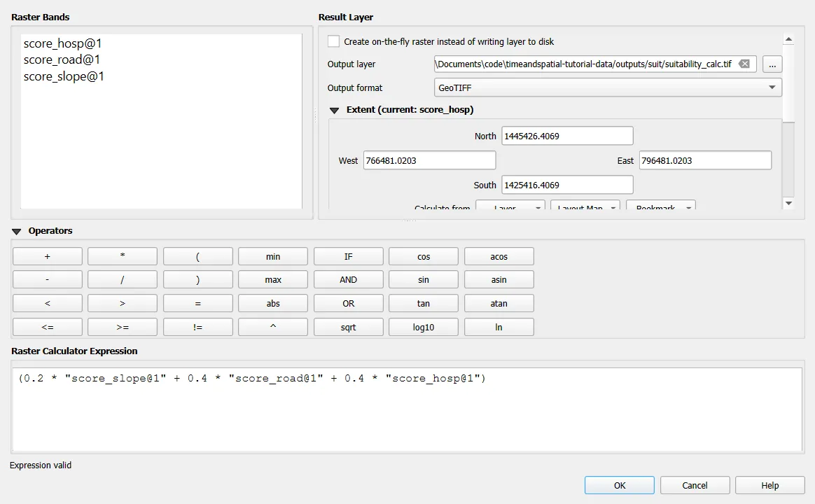Click the South extent field
This screenshot has width=815, height=504.
point(567,185)
